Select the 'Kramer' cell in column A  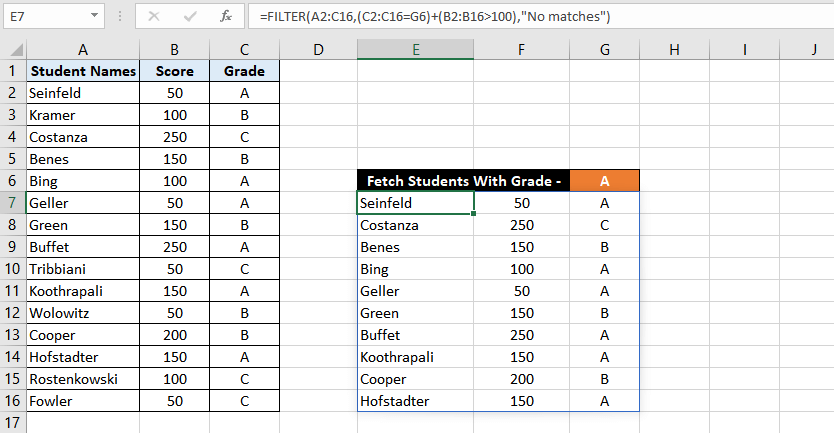pos(83,115)
